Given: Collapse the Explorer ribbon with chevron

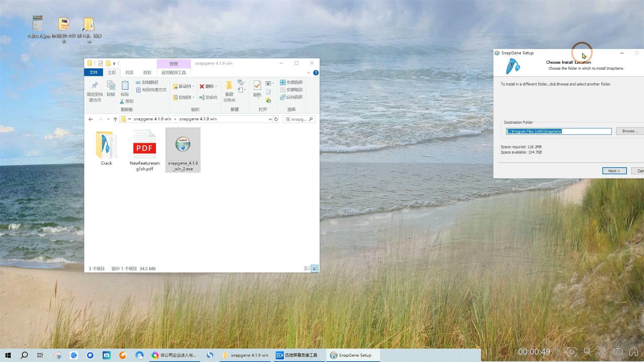Looking at the screenshot, I should pyautogui.click(x=309, y=73).
